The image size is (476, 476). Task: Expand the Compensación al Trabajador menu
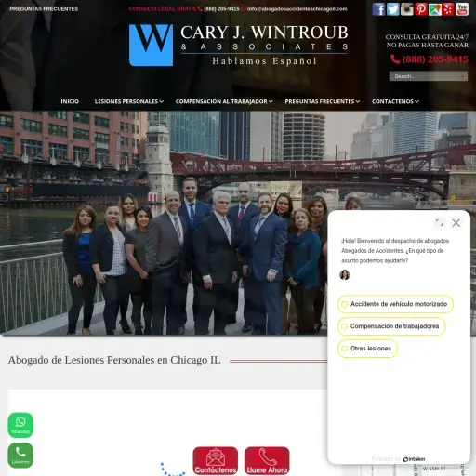point(224,101)
